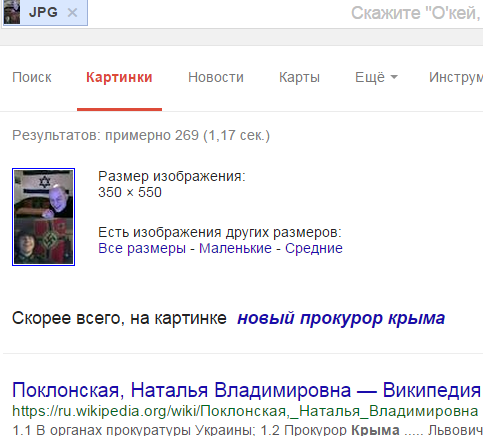Click the small image preview in the search box
Image resolution: width=483 pixels, height=436 pixels.
click(x=12, y=12)
